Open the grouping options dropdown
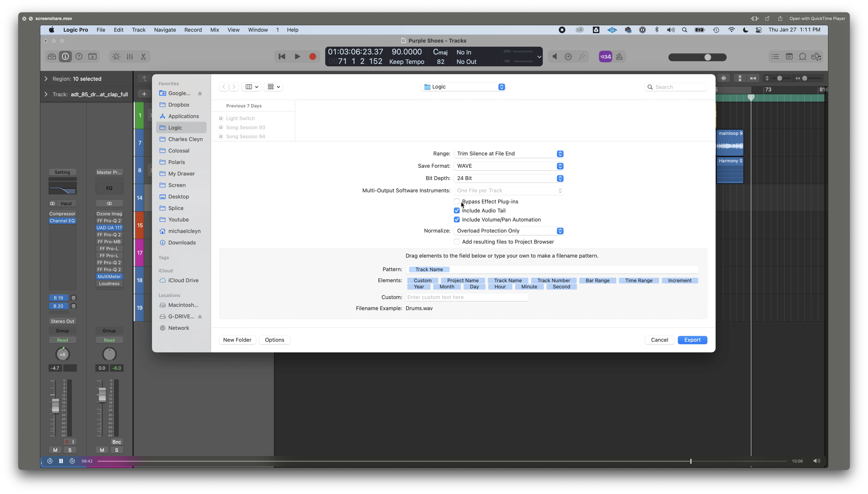 pos(273,87)
